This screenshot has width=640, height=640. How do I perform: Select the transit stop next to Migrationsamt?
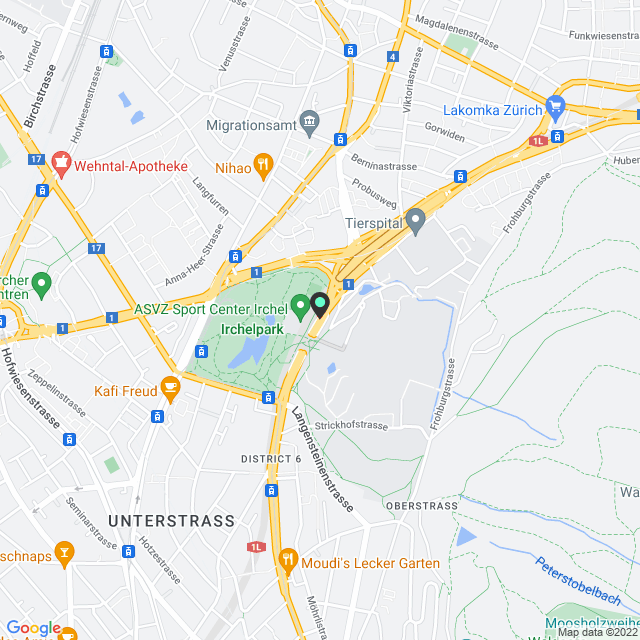340,139
